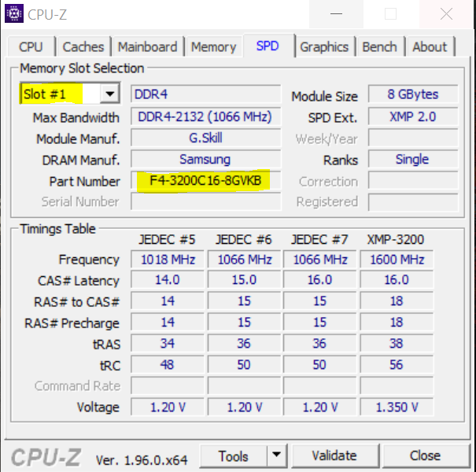Click the DDR4 memory type field
Image resolution: width=476 pixels, height=472 pixels.
[x=206, y=94]
